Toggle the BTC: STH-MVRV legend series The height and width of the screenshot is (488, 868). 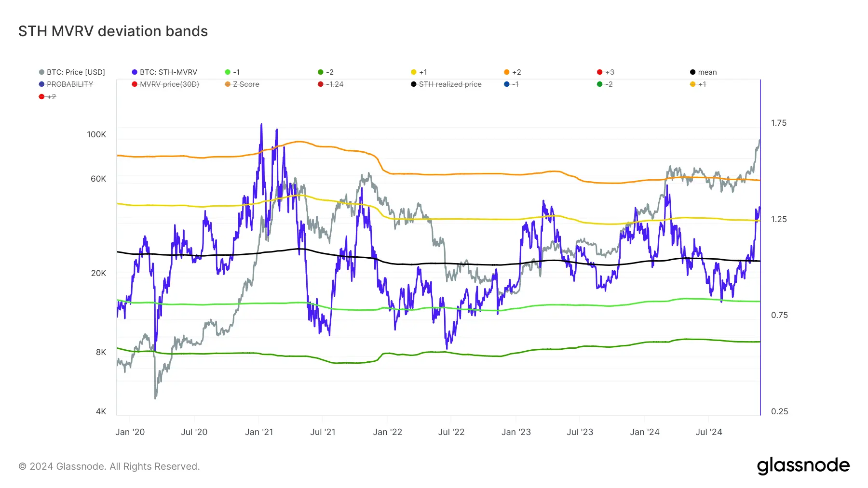[x=164, y=72]
